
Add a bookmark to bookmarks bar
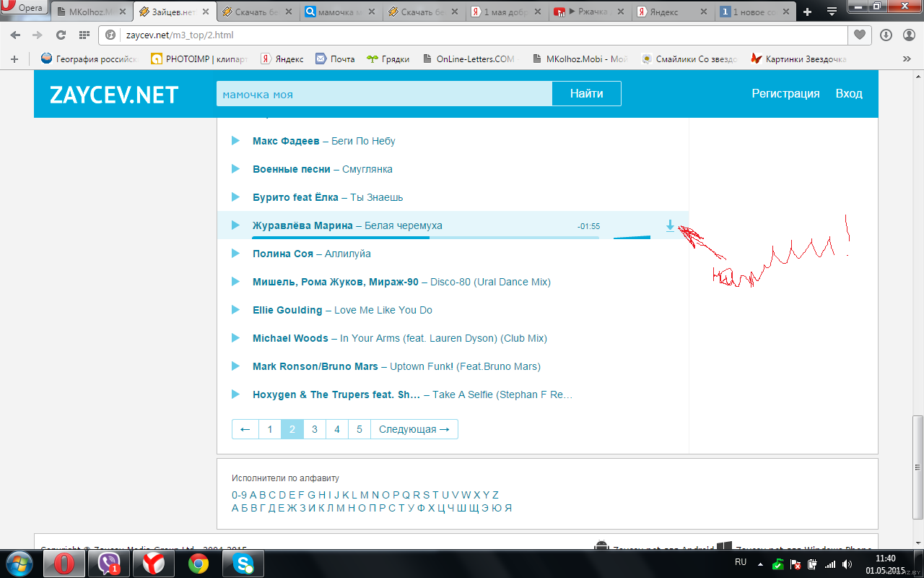[14, 59]
